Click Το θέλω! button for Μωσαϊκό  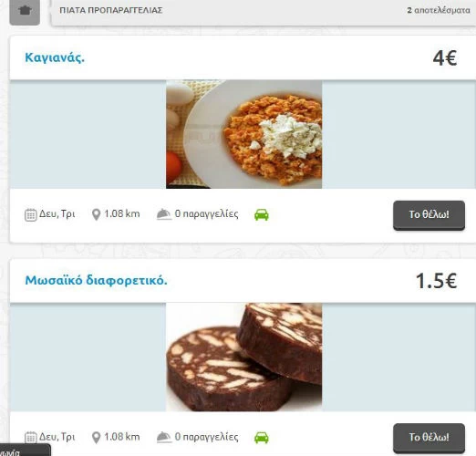tap(429, 438)
